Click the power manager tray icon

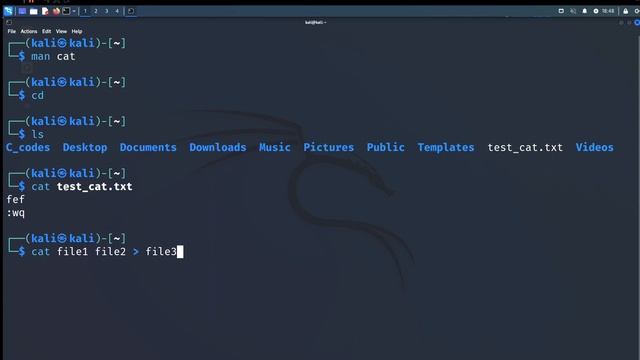tap(596, 11)
